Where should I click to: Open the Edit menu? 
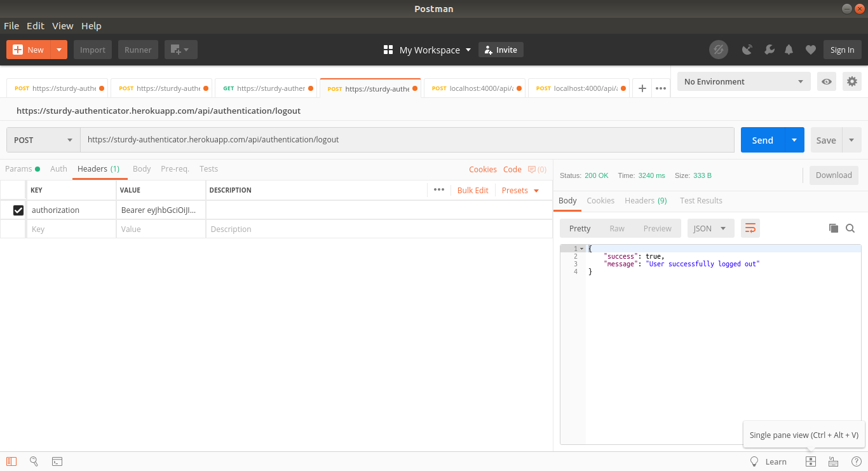(x=36, y=26)
